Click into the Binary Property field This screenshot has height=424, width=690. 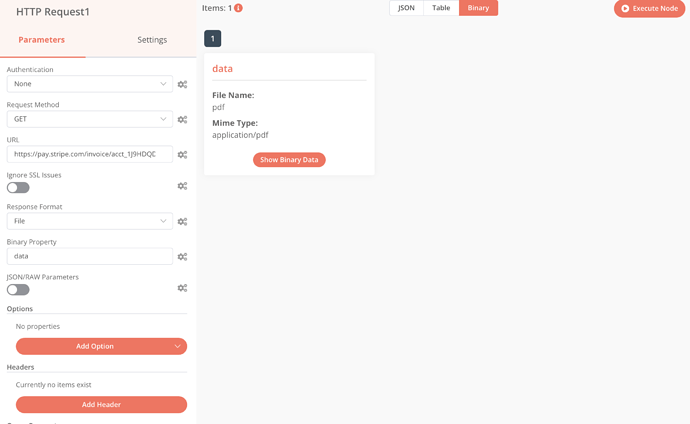[x=90, y=256]
